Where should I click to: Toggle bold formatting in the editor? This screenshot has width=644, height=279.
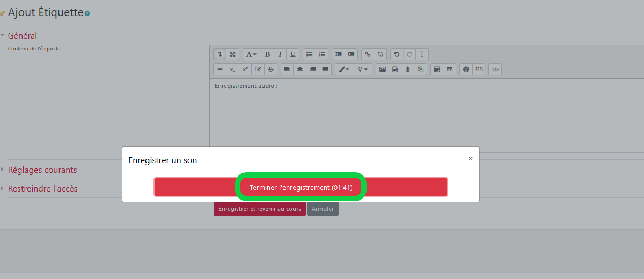(x=267, y=54)
